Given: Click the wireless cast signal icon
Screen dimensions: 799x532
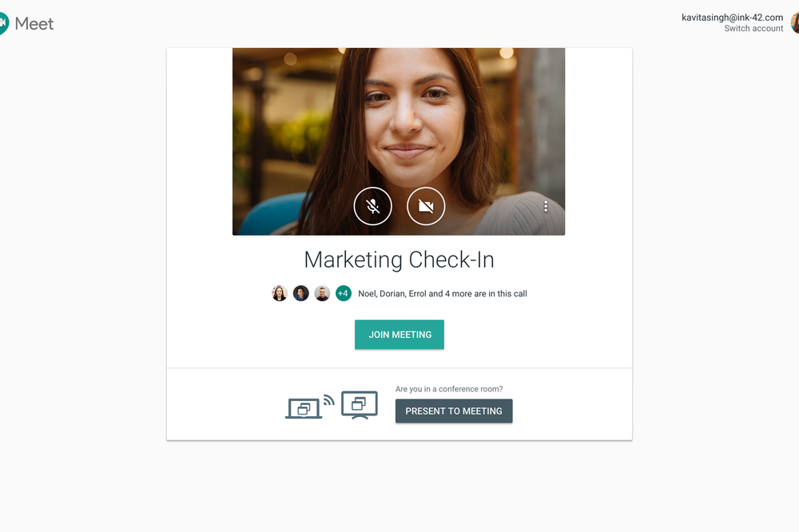Looking at the screenshot, I should point(328,399).
